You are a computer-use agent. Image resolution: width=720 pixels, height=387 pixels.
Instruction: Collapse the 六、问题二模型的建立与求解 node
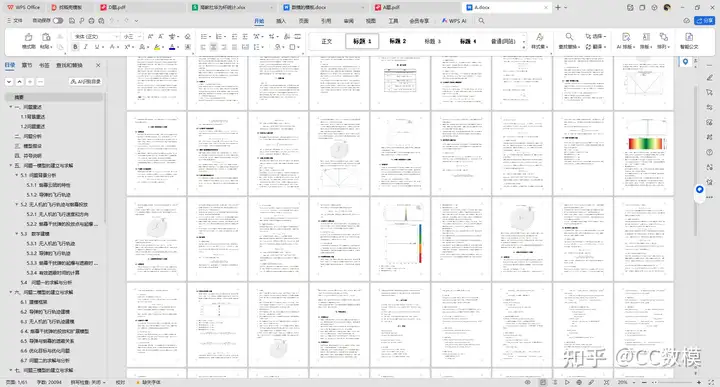point(11,292)
